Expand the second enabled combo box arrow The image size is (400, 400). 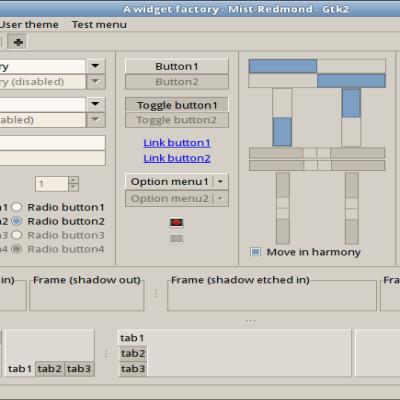point(96,104)
